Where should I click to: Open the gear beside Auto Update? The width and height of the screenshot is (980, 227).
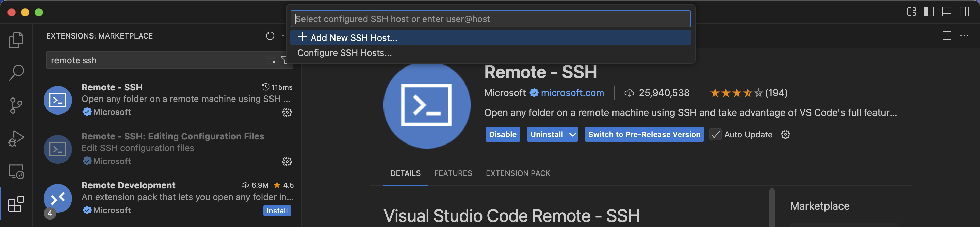pos(785,134)
